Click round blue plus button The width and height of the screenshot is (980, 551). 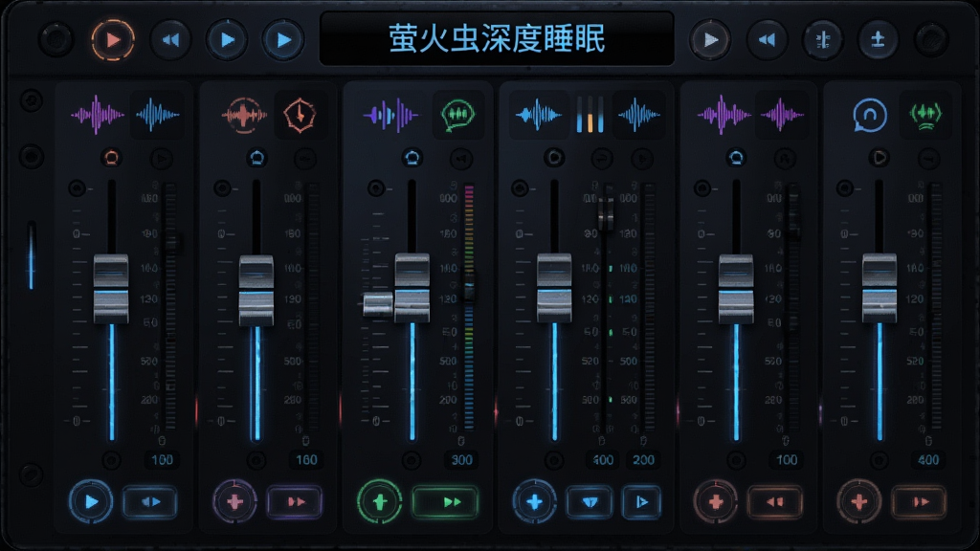coord(534,501)
